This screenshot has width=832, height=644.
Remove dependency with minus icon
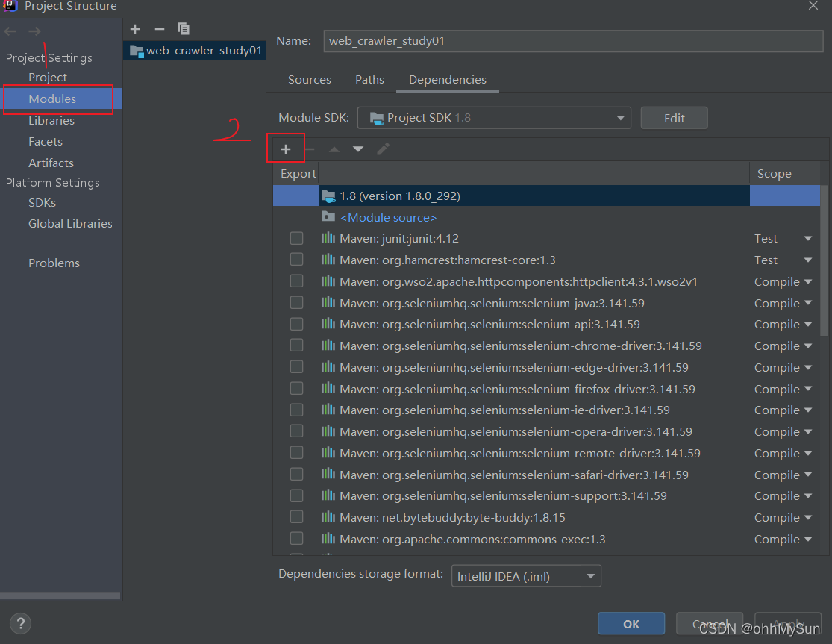(310, 149)
